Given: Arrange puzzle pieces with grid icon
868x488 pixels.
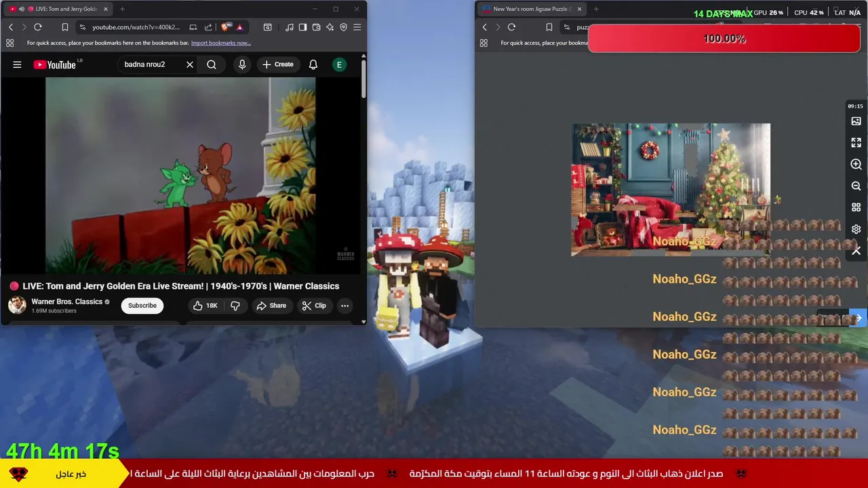Looking at the screenshot, I should click(x=856, y=208).
